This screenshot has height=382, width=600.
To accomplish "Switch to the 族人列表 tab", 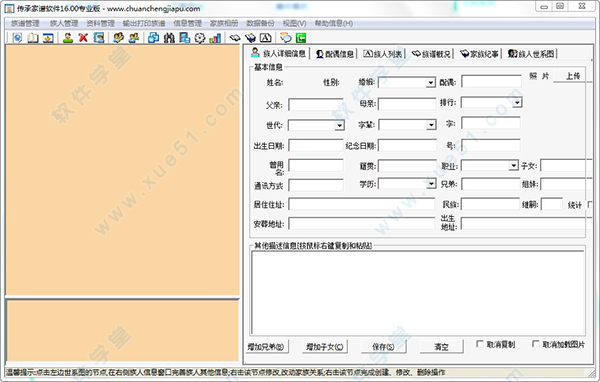I will pos(383,54).
